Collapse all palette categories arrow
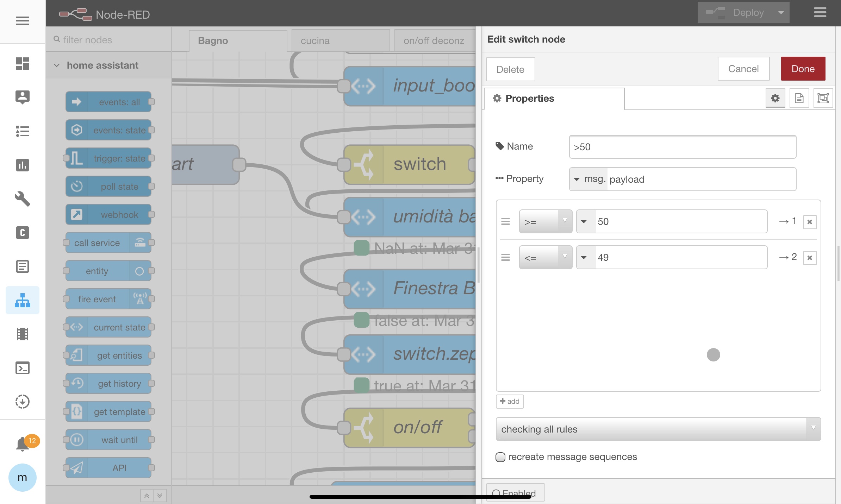Image resolution: width=841 pixels, height=504 pixels. [147, 496]
